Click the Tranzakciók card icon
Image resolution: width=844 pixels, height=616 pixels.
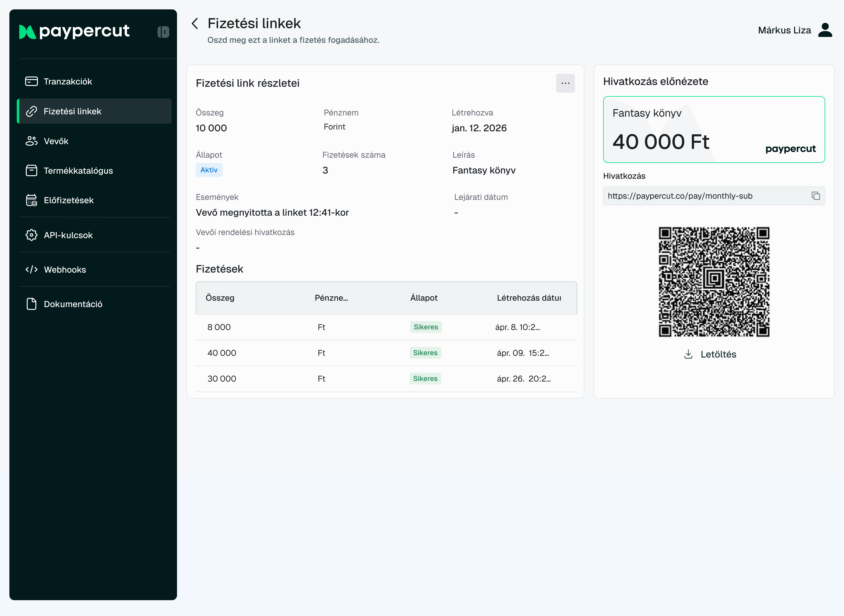[x=31, y=81]
